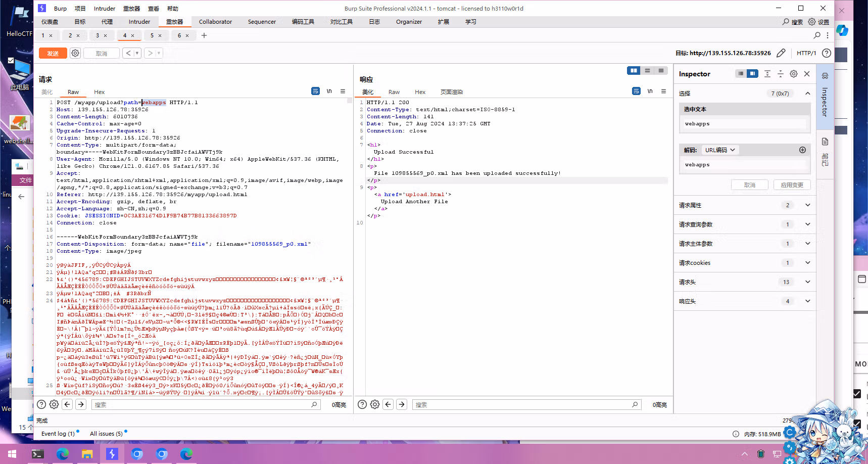Screen dimensions: 868x464
Task: Click the 应用变更 button
Action: click(792, 185)
